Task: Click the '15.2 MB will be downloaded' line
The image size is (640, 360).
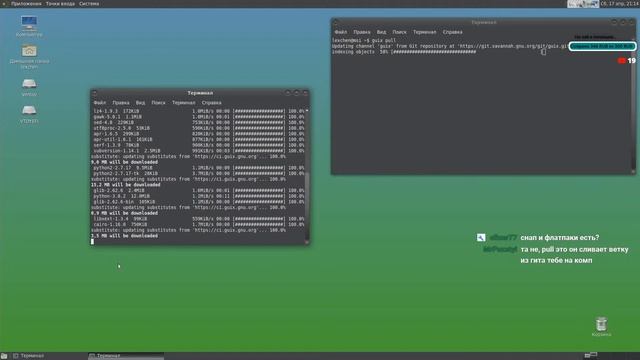Action: click(125, 185)
